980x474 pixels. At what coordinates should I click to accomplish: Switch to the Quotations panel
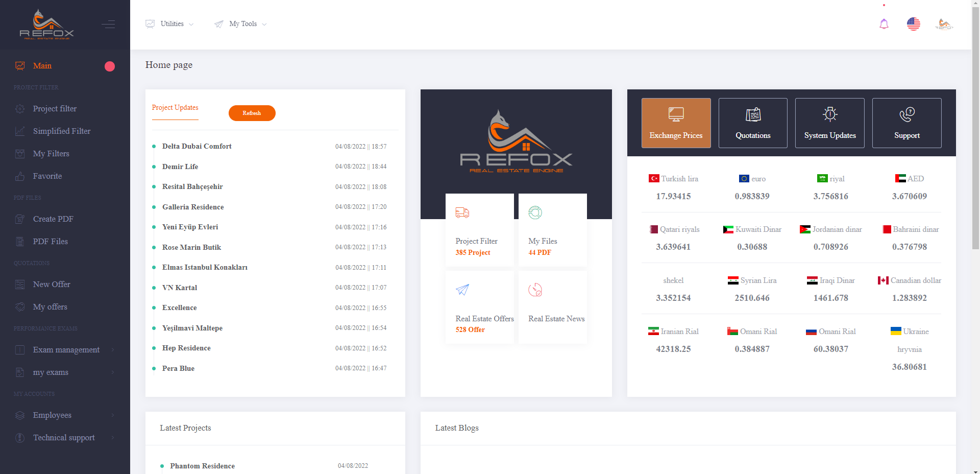(x=753, y=123)
